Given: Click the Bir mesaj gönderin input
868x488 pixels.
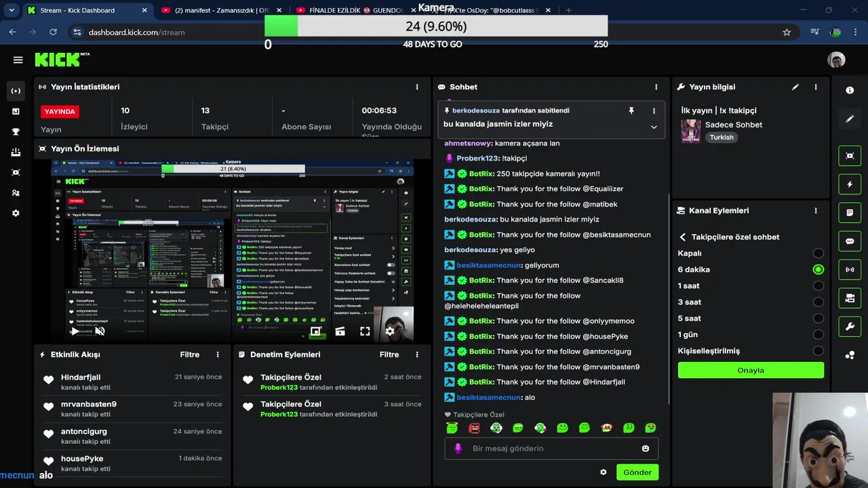Looking at the screenshot, I should pyautogui.click(x=551, y=448).
